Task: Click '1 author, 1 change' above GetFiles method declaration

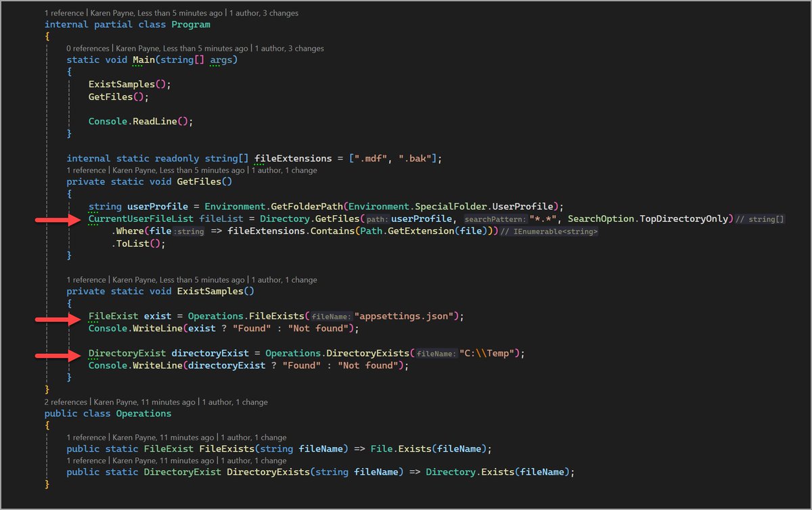Action: tap(284, 170)
